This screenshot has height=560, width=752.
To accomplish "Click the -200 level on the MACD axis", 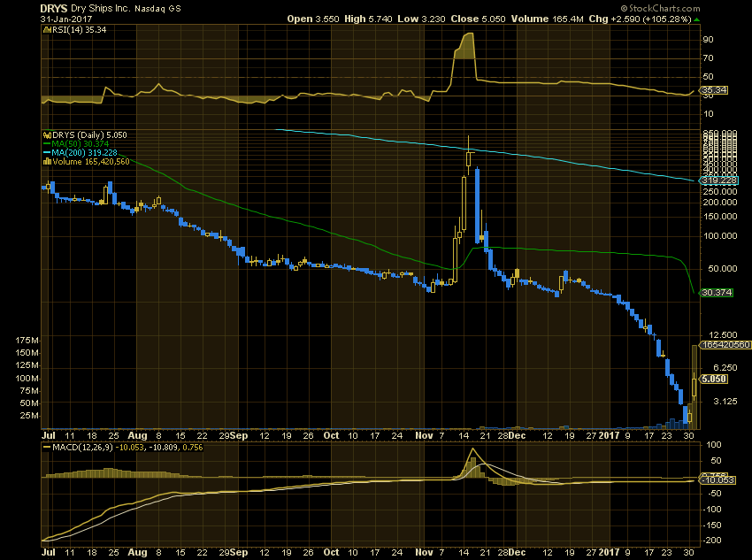I will (x=711, y=541).
